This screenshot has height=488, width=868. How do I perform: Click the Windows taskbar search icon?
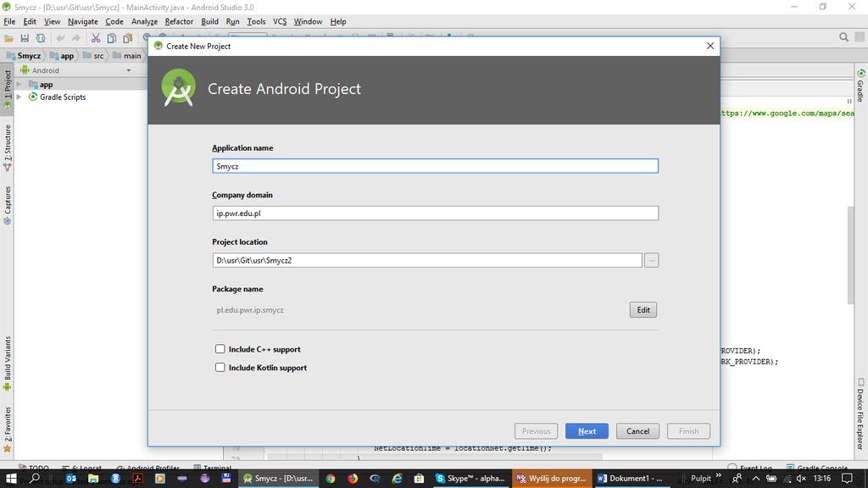pos(35,478)
